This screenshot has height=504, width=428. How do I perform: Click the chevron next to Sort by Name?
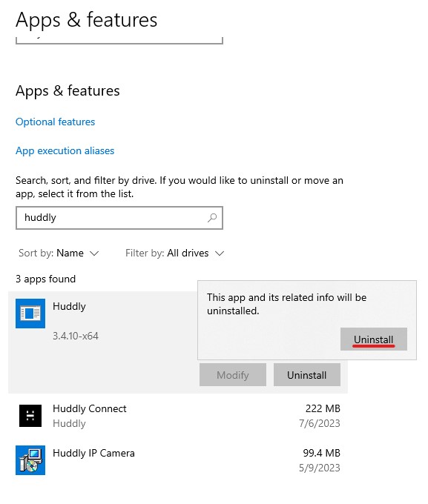click(94, 253)
